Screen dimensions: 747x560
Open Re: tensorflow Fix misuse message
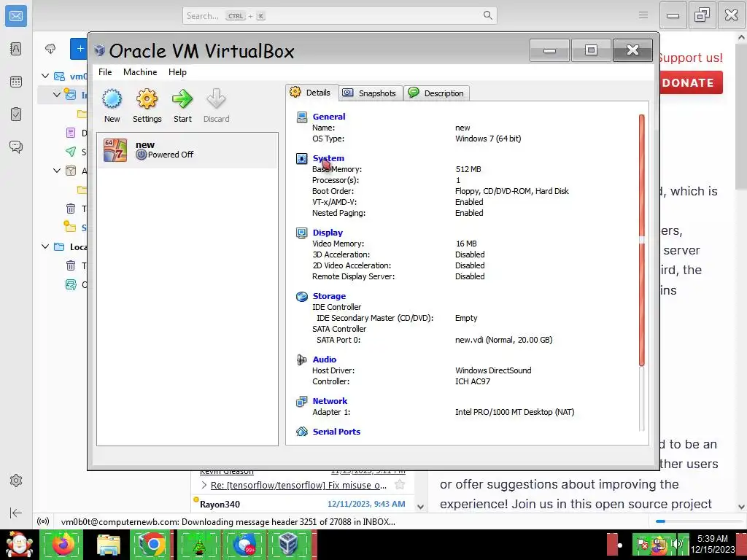tap(298, 485)
